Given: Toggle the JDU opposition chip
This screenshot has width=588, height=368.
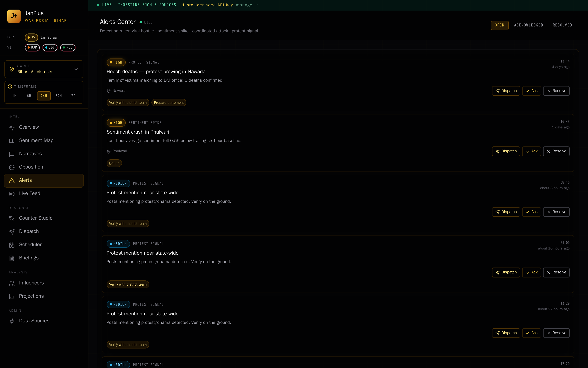Looking at the screenshot, I should click(50, 47).
